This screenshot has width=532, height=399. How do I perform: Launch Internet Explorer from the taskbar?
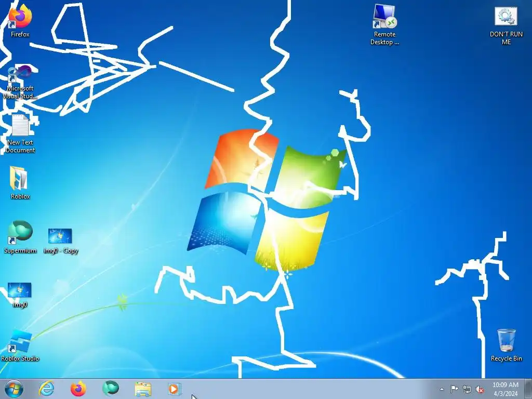[x=46, y=389]
